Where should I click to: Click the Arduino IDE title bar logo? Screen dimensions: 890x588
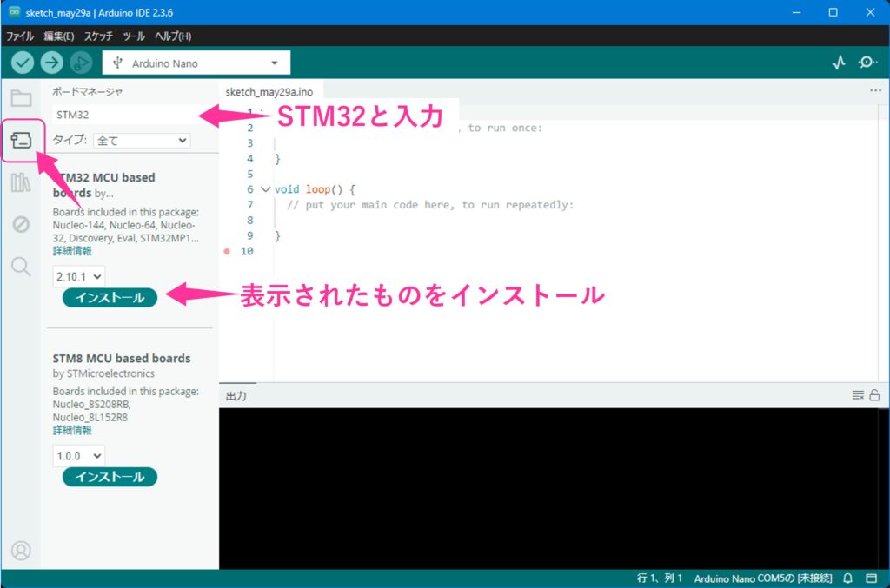[x=14, y=12]
